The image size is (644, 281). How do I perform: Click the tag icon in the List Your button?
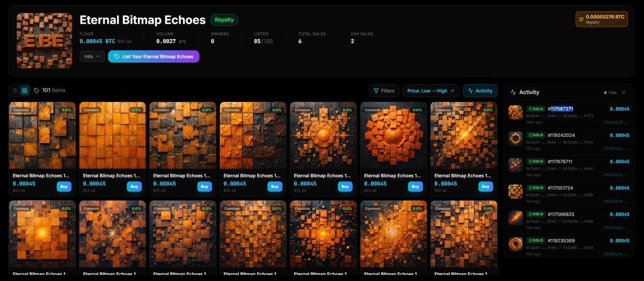117,56
